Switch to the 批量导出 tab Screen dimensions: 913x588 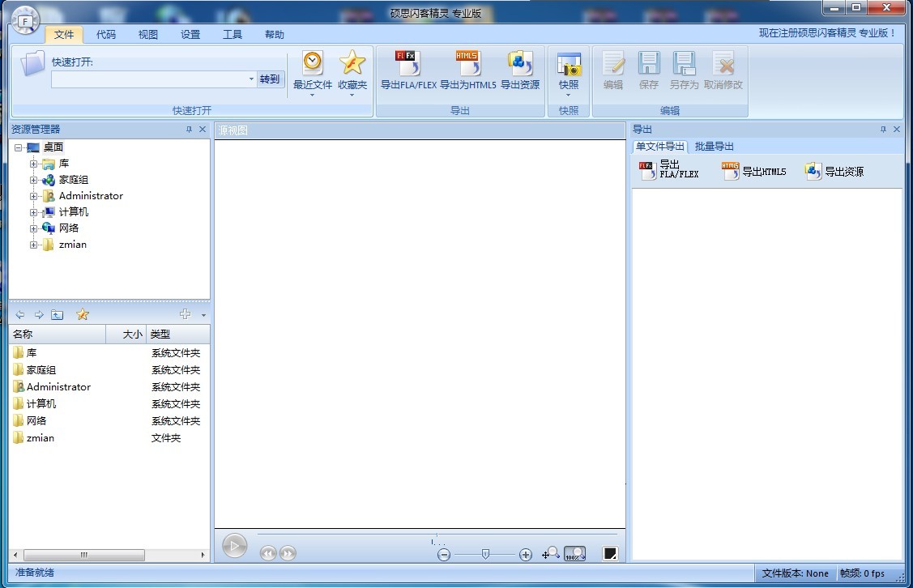[714, 147]
